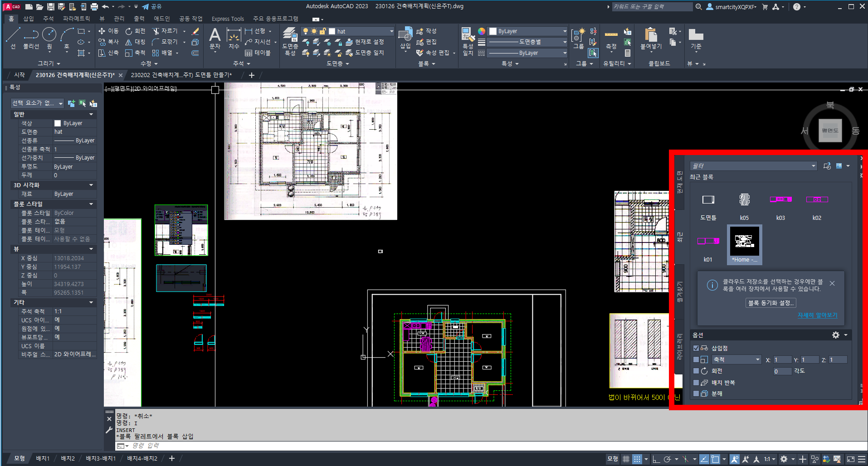The image size is (868, 466).
Task: Expand the Draw (그리기) panel
Action: click(49, 63)
